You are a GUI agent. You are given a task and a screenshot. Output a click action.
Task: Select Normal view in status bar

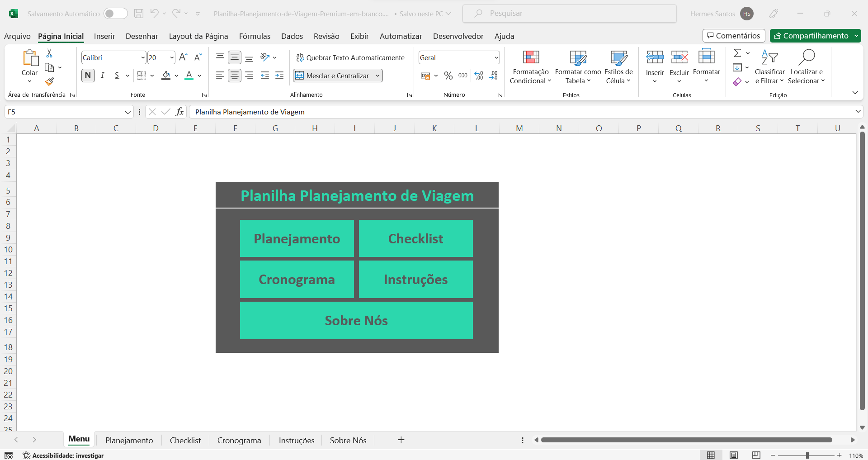coord(711,455)
